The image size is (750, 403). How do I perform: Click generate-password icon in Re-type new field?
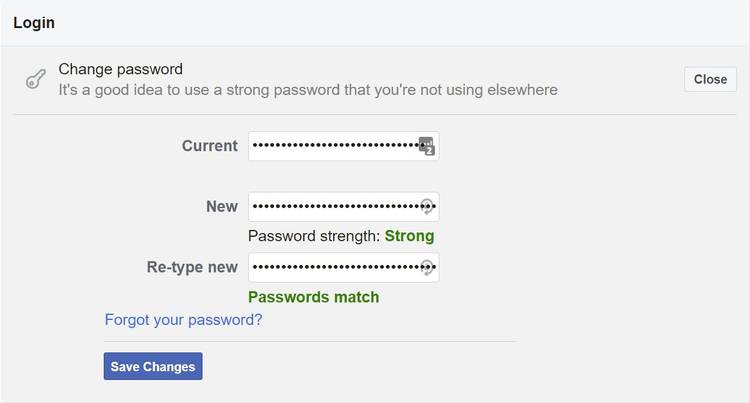[427, 268]
